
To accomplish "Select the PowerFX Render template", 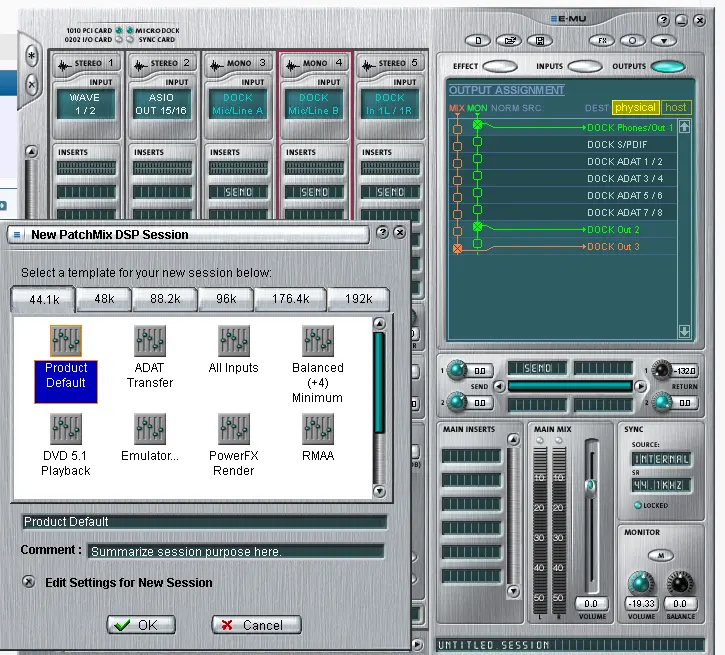I will click(x=233, y=429).
